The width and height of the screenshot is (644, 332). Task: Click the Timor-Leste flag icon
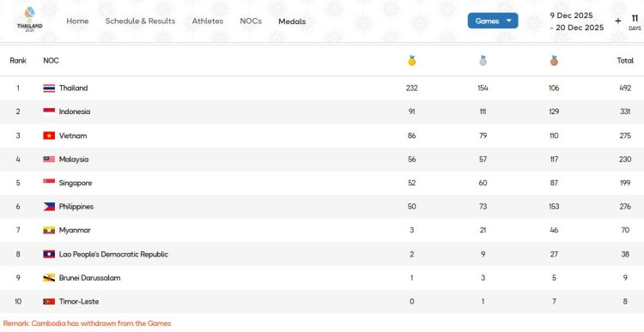pyautogui.click(x=49, y=302)
